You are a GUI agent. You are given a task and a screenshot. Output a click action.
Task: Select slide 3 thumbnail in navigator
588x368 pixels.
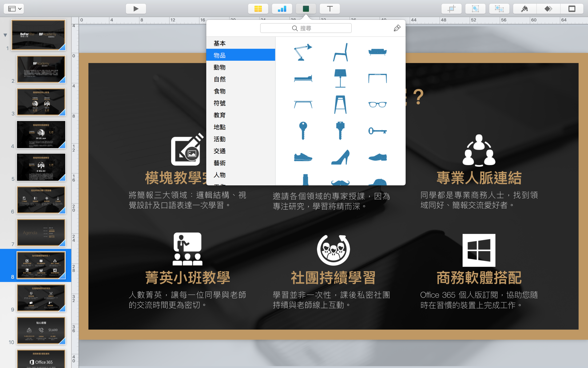pos(41,102)
